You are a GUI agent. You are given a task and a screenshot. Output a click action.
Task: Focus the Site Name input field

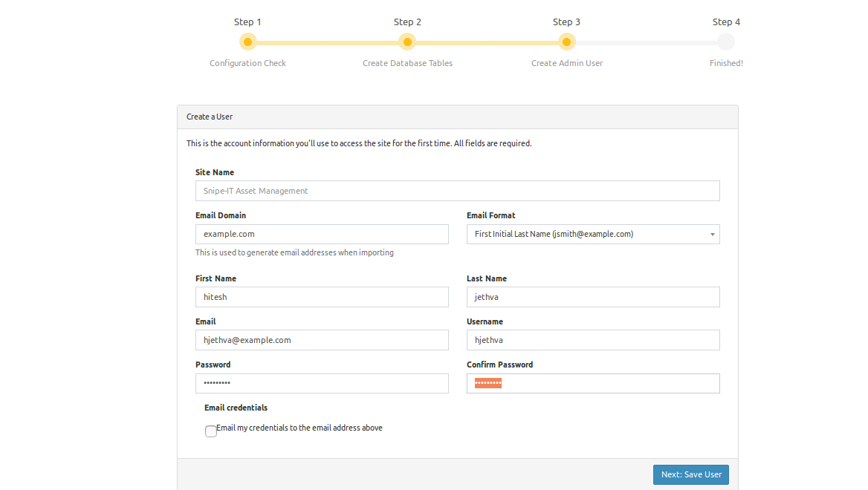tap(457, 191)
